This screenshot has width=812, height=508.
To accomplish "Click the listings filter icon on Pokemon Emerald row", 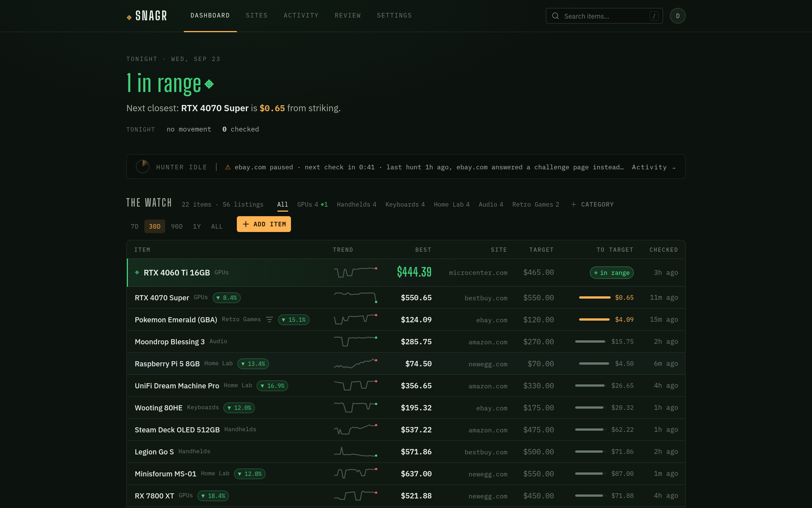I will [x=270, y=319].
